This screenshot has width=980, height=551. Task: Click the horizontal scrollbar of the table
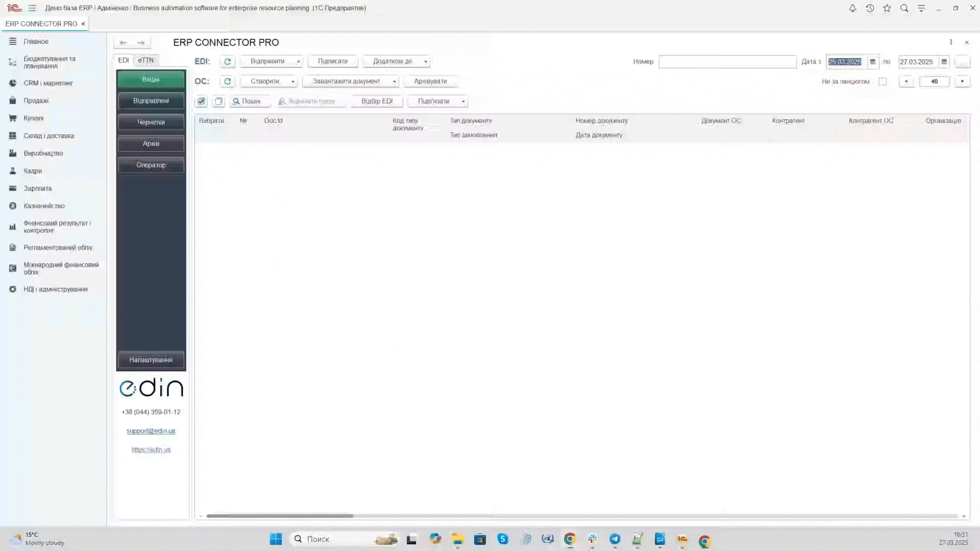click(280, 516)
